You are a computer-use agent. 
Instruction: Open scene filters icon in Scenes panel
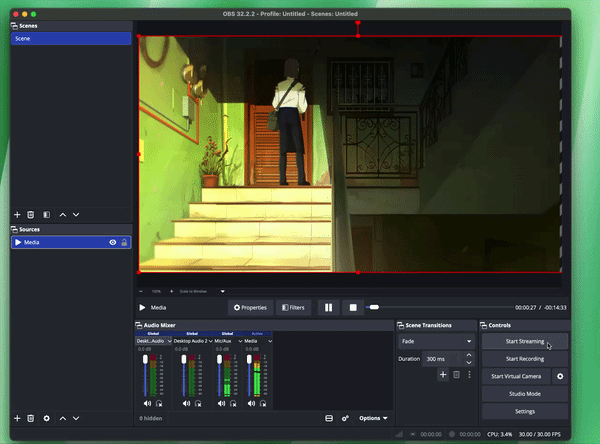[47, 215]
